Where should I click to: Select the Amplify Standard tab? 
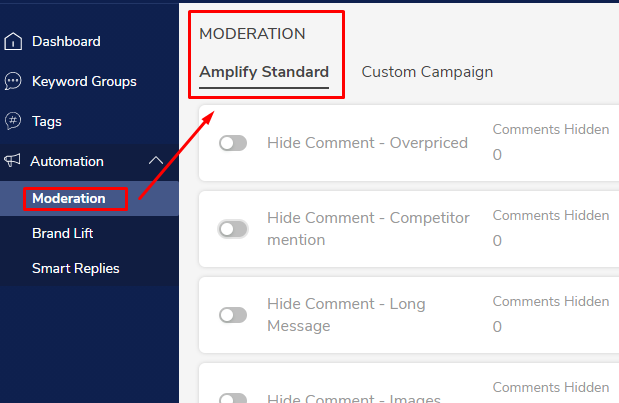coord(264,72)
